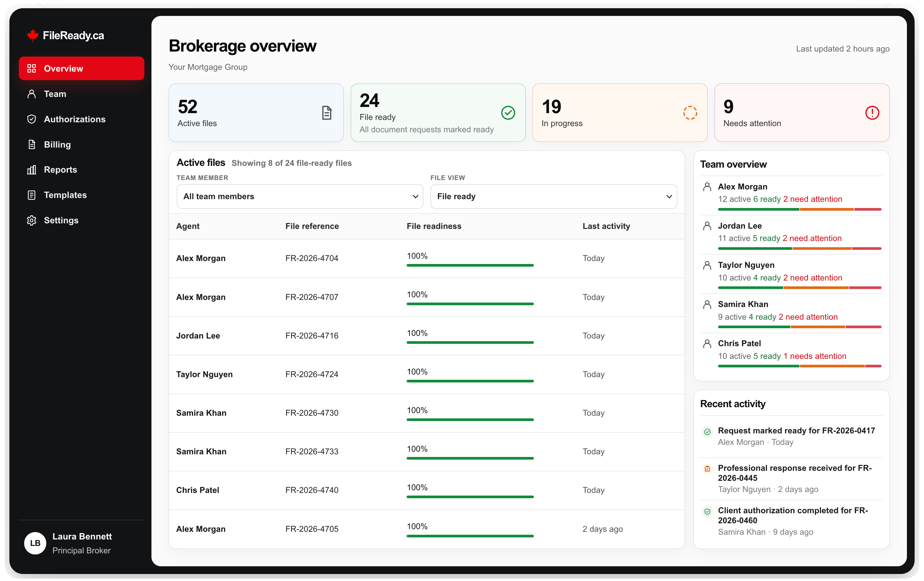This screenshot has width=924, height=581.
Task: Click 'Request marked ready for FR-2026-0417' entry
Action: click(x=792, y=436)
